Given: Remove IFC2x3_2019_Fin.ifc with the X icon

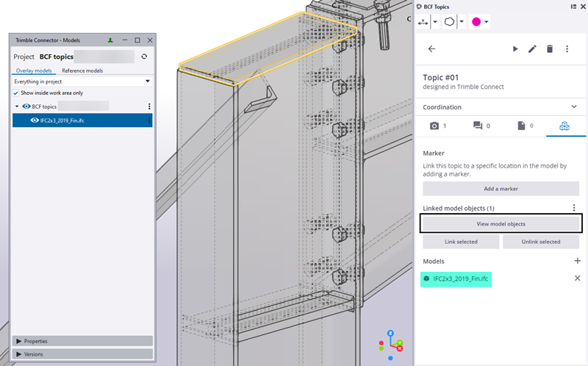Looking at the screenshot, I should [x=577, y=279].
